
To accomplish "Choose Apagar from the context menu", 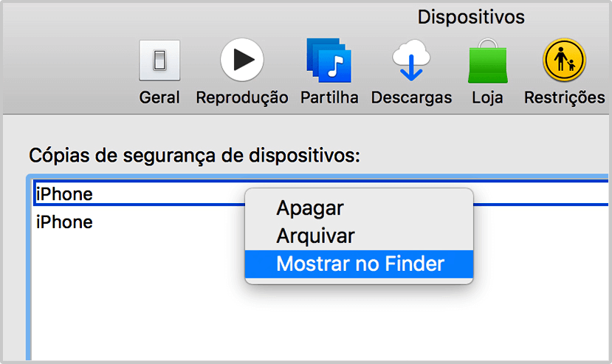I will point(310,207).
